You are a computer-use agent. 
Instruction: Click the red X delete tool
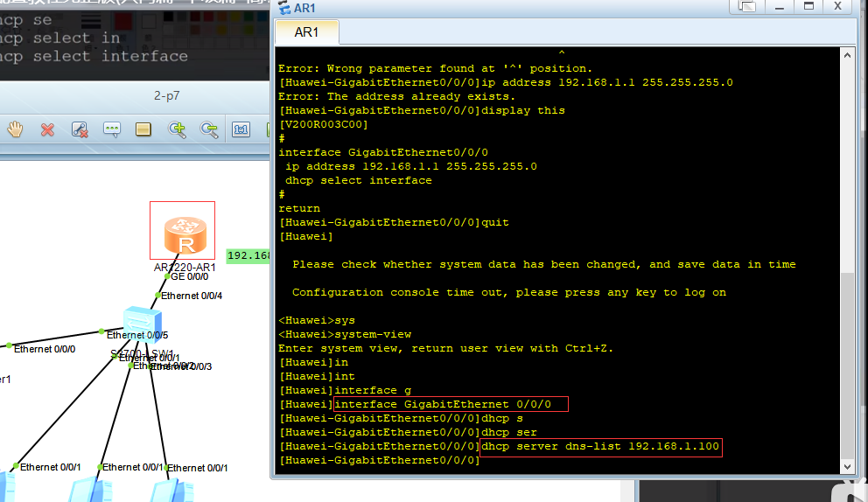(x=47, y=129)
